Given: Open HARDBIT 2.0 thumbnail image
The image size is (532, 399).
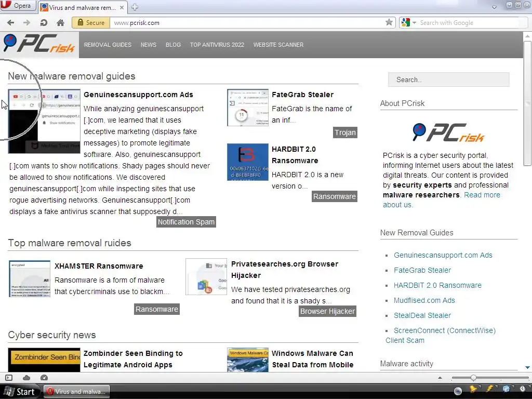Looking at the screenshot, I should coord(248,162).
